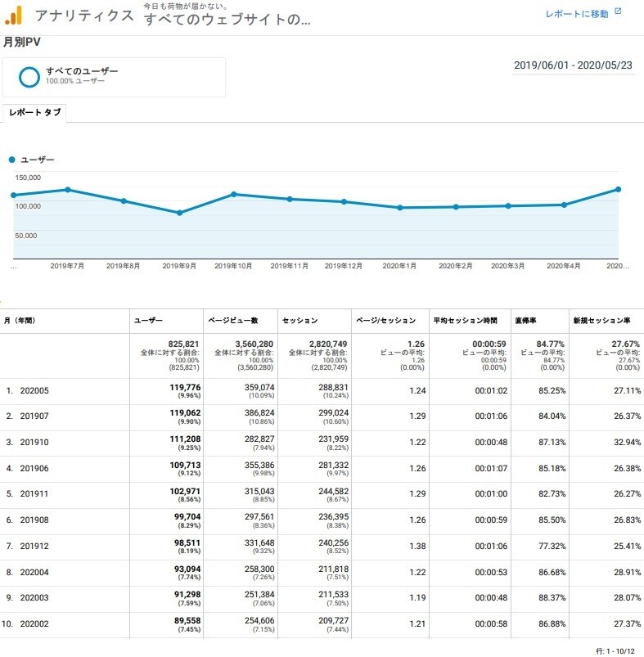
Task: Click pageviews 258,300 in 202004 row
Action: tap(259, 569)
